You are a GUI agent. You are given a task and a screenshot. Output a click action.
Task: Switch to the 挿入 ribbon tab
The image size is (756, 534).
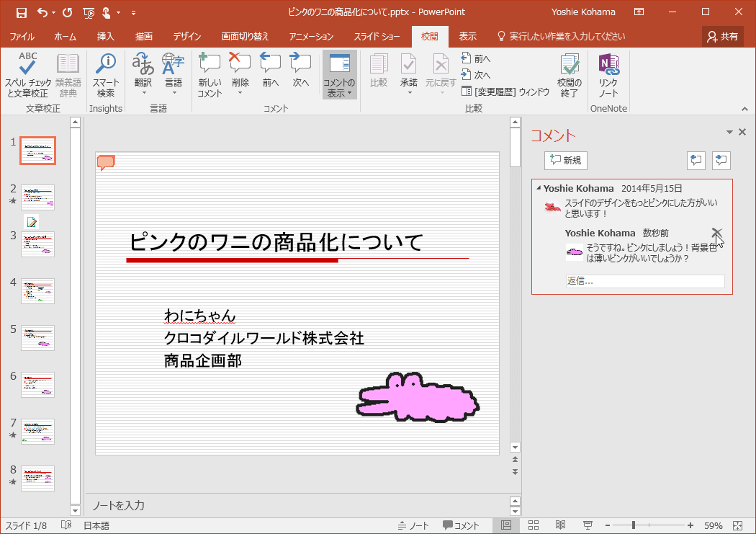tap(105, 37)
